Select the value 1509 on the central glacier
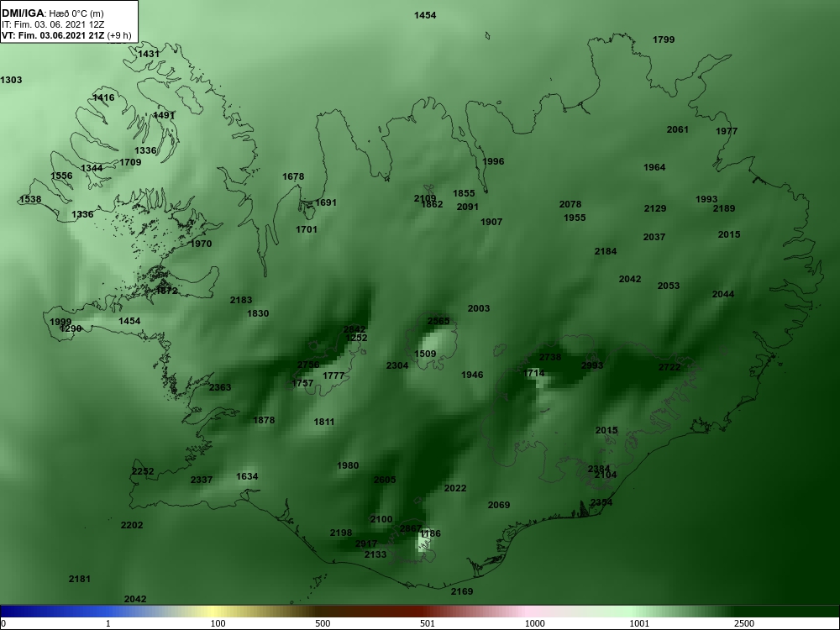Image resolution: width=840 pixels, height=630 pixels. click(425, 354)
